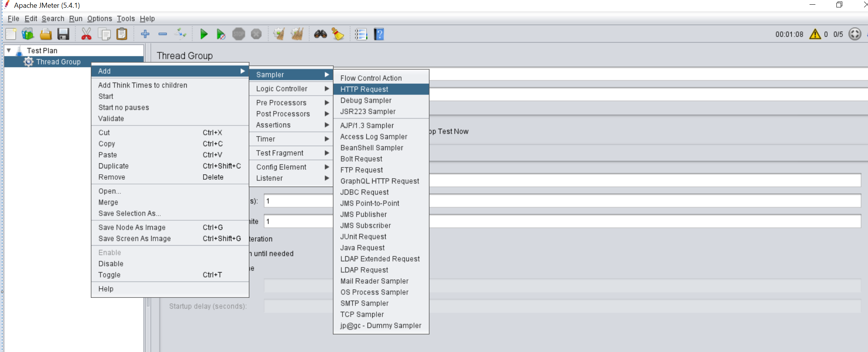
Task: Click the Open folder toolbar icon
Action: click(46, 34)
